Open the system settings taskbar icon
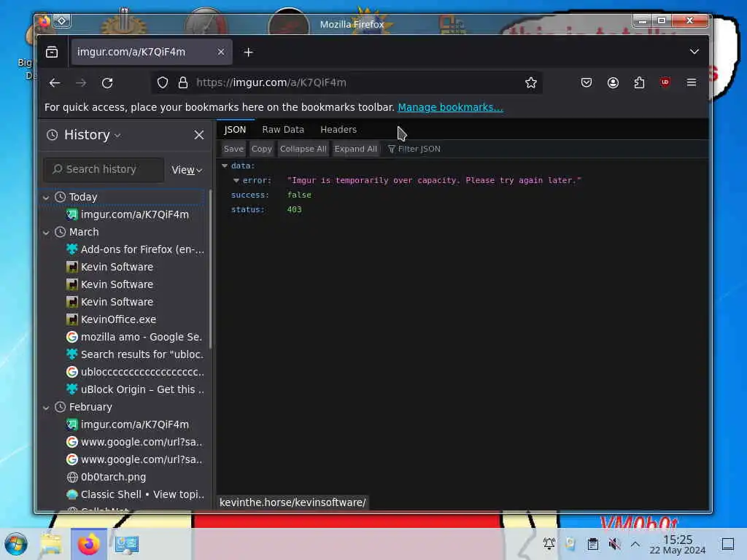Viewport: 747px width, 560px height. 127,544
